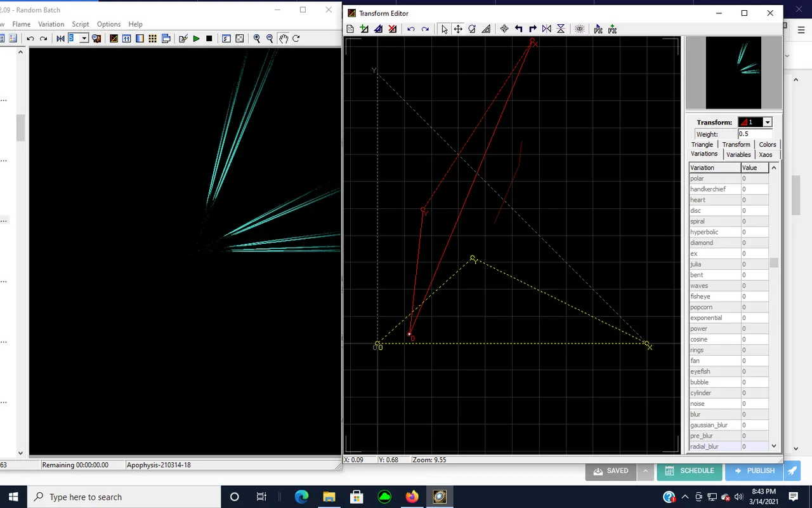Click the SCHEDULE button
812x508 pixels.
tap(690, 471)
